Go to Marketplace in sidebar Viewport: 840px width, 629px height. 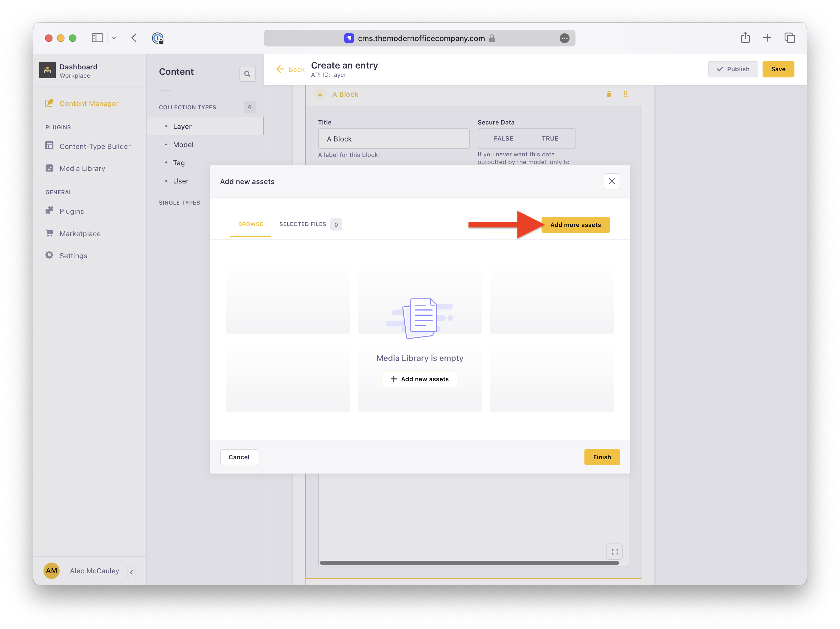80,233
